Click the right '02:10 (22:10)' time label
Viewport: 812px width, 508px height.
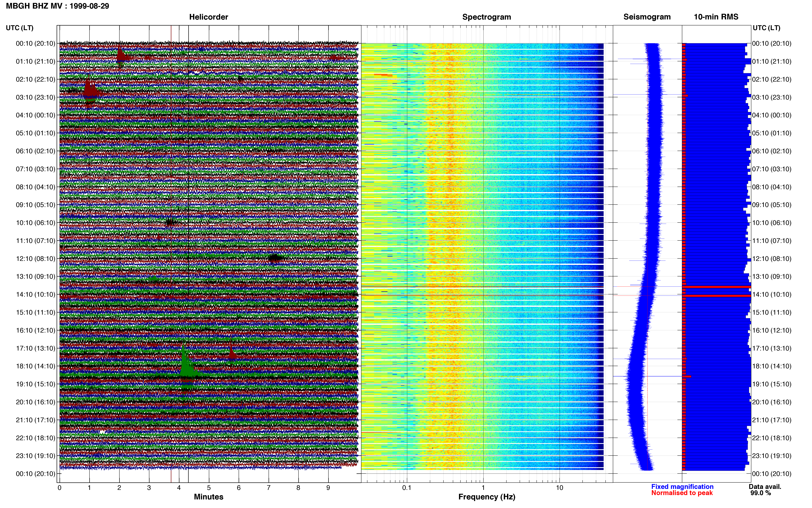click(x=772, y=79)
